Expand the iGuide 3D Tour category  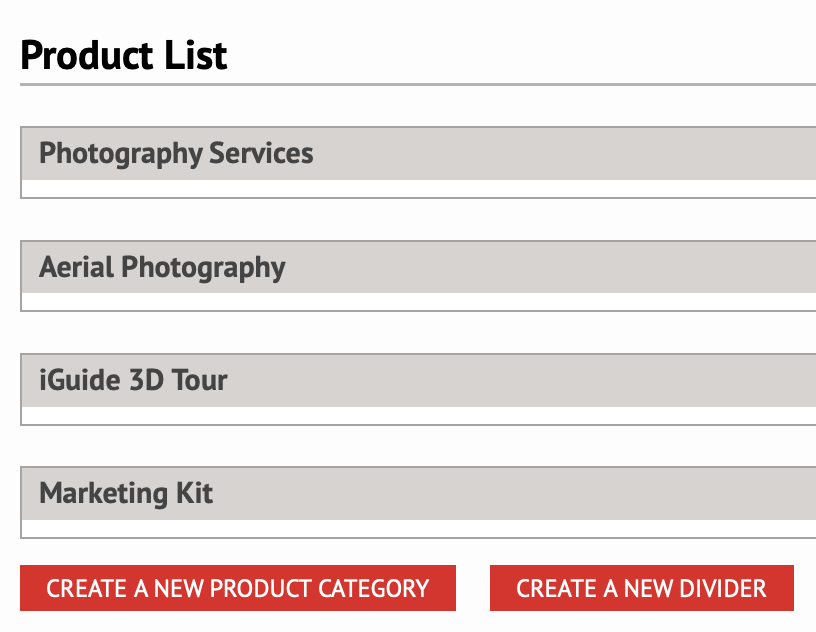[418, 381]
